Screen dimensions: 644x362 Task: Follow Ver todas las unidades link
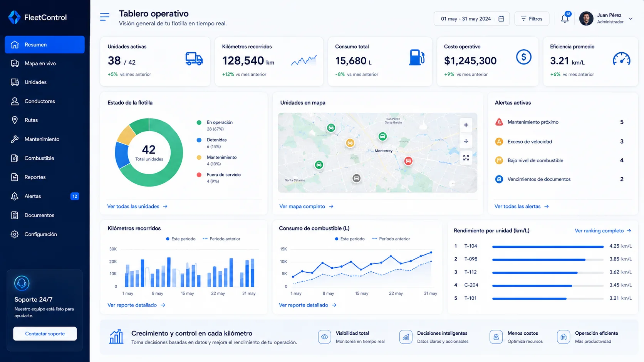pos(137,206)
